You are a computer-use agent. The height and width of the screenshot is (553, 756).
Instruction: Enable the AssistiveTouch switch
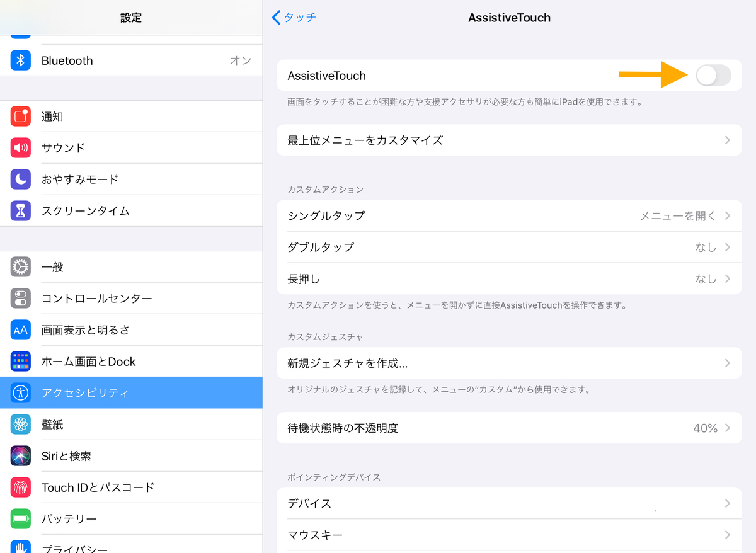[x=714, y=76]
